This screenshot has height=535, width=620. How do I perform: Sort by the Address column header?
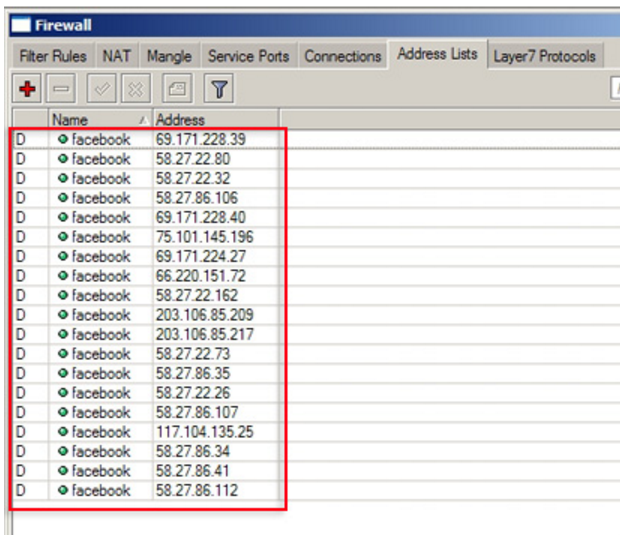point(216,120)
